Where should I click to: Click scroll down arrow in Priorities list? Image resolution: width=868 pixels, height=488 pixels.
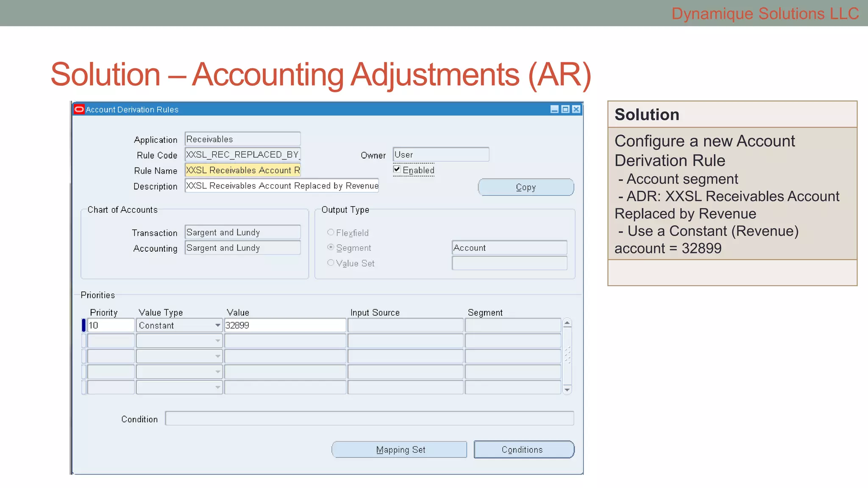(x=567, y=390)
